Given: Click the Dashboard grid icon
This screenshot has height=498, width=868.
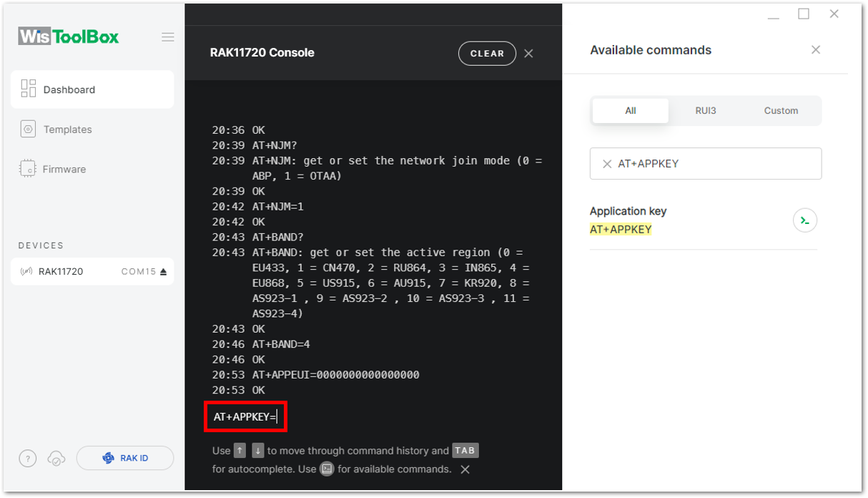Looking at the screenshot, I should click(29, 89).
